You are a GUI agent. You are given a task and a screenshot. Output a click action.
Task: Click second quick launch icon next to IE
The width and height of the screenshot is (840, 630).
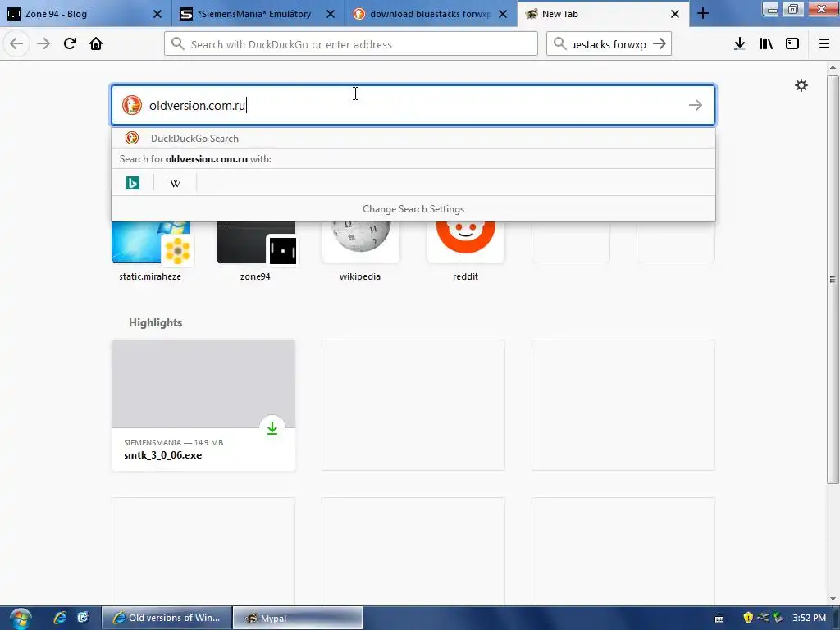tap(83, 618)
